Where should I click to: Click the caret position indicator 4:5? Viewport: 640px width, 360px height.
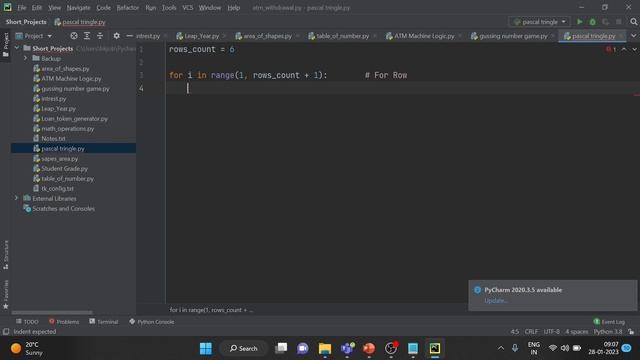coord(515,332)
